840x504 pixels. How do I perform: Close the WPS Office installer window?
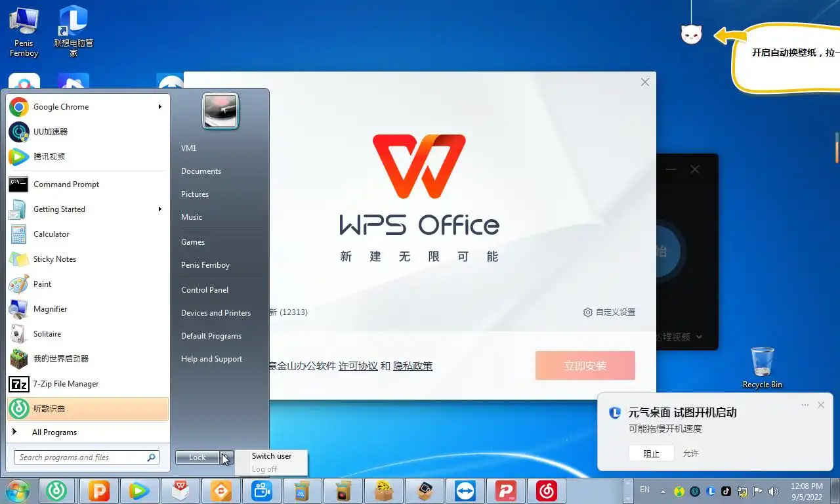(645, 82)
